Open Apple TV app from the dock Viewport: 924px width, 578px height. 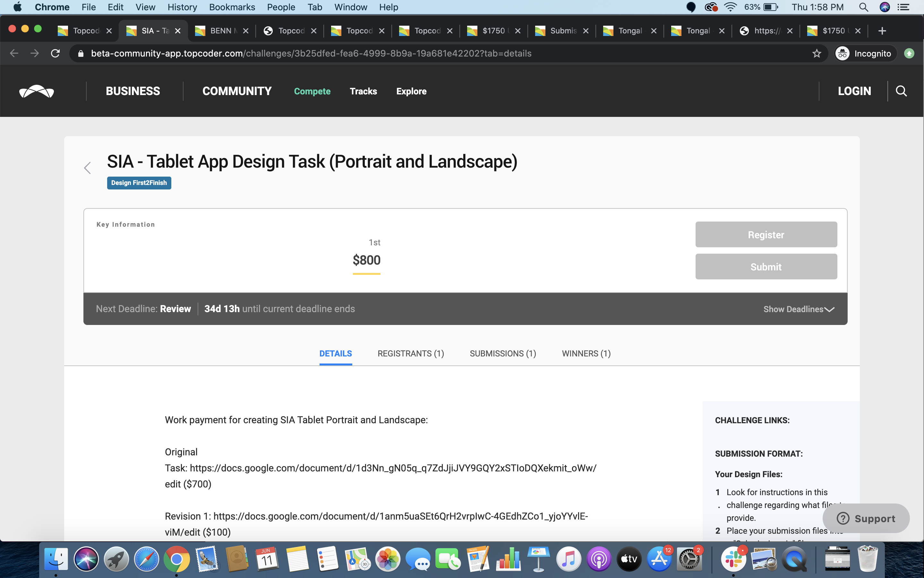click(629, 559)
